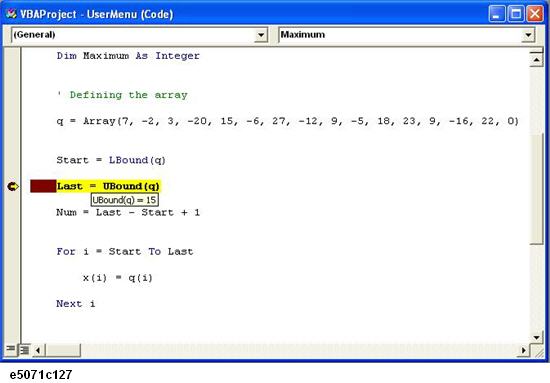Screen dimensions: 550x383
Task: Switch to Full Module View icon
Action: click(24, 349)
